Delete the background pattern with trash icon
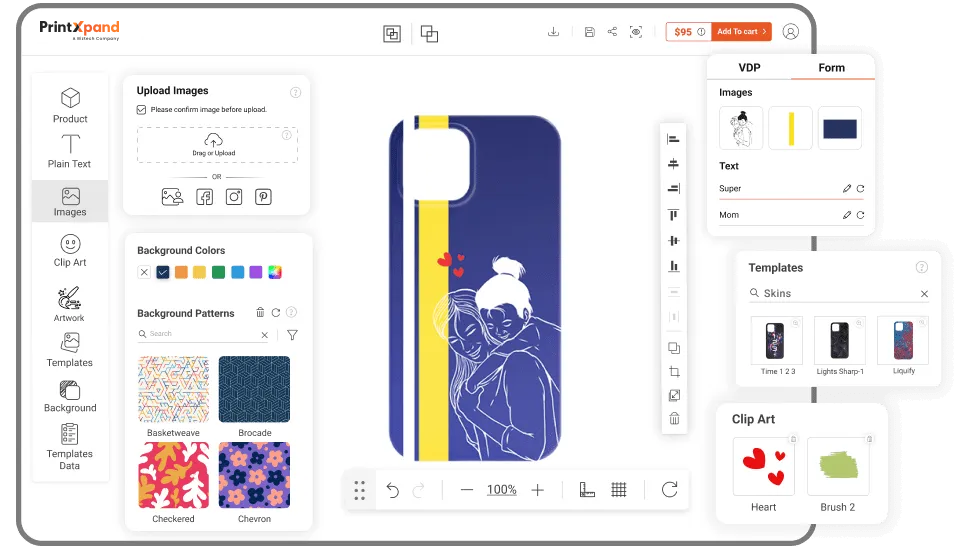 click(x=260, y=313)
